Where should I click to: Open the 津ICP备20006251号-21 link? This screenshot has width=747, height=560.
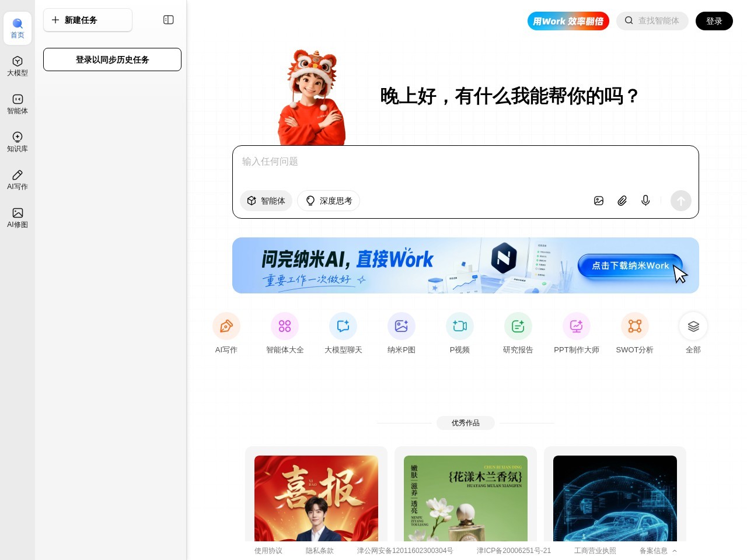click(514, 551)
